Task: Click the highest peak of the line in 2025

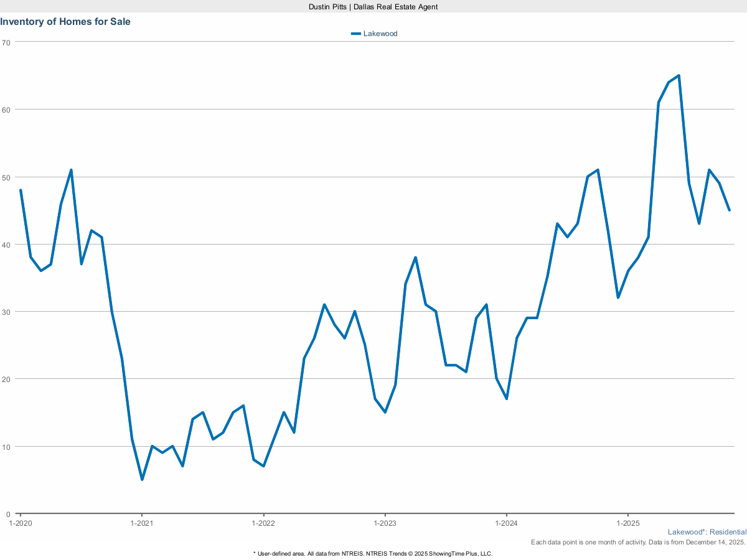Action: 678,76
